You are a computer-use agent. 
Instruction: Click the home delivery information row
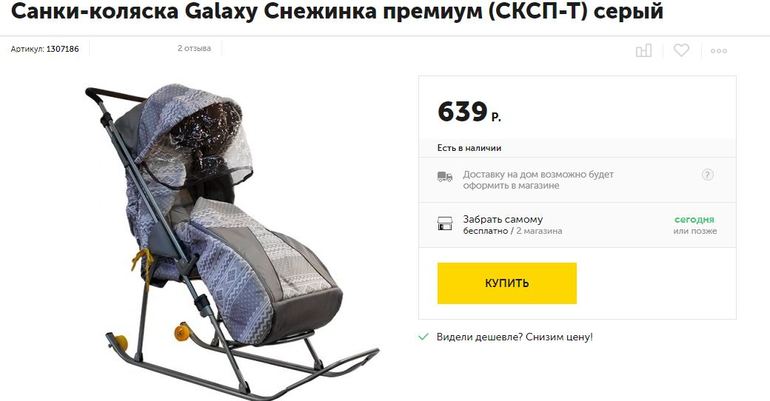pos(577,180)
